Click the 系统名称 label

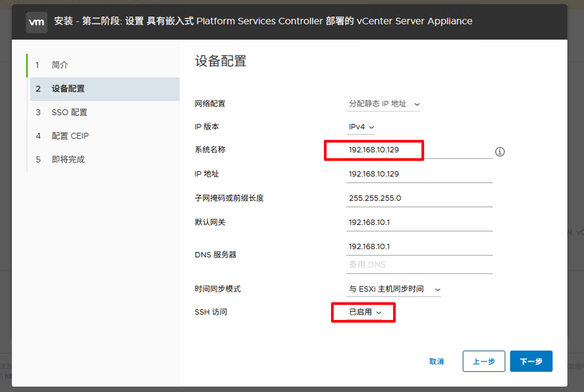[210, 150]
